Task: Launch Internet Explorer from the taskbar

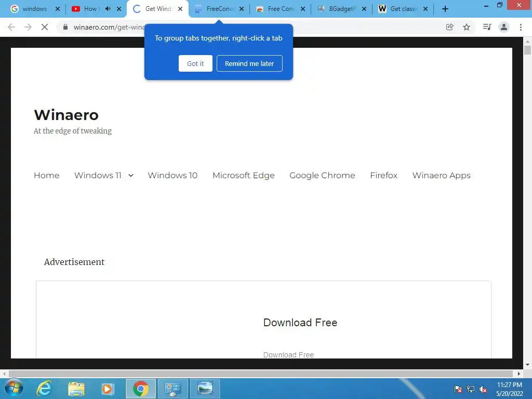Action: click(x=45, y=389)
